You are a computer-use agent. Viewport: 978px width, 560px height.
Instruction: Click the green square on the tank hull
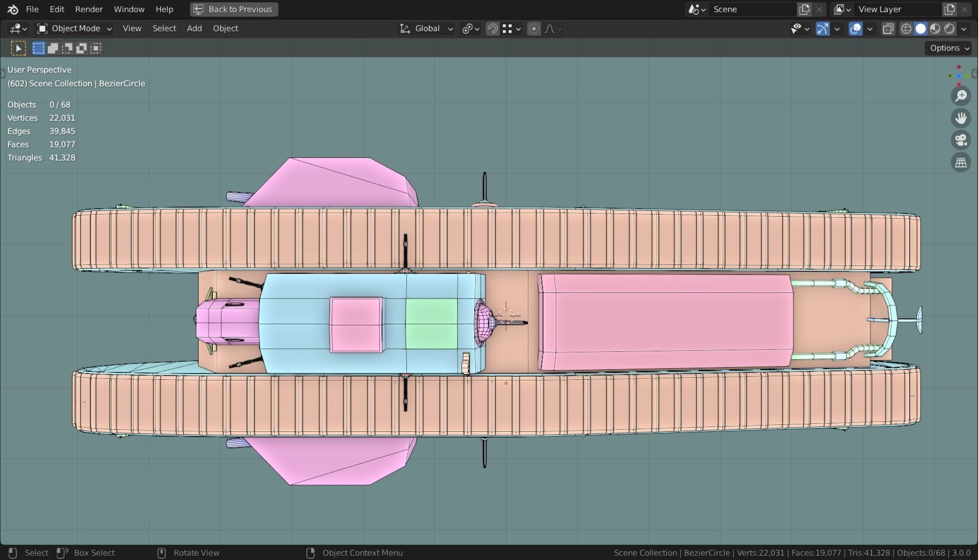[x=431, y=323]
